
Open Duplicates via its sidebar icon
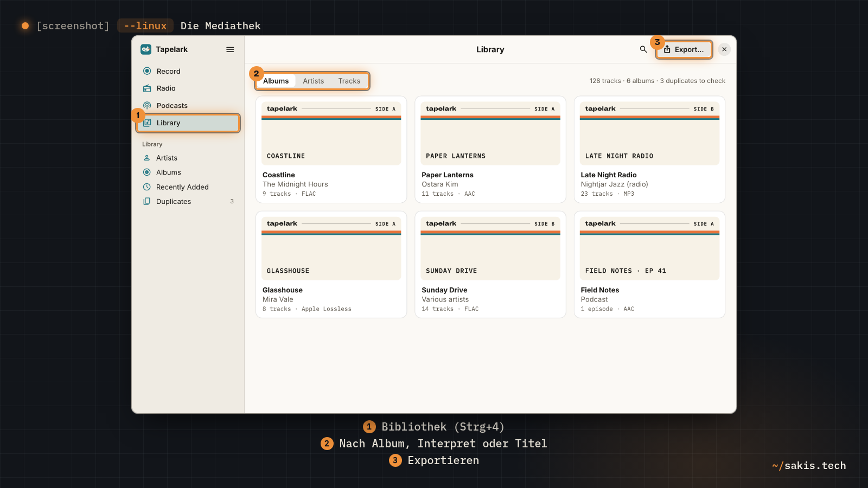pyautogui.click(x=146, y=201)
